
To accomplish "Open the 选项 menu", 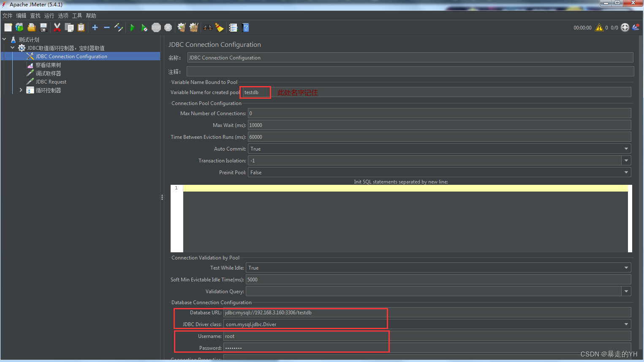I will 62,15.
